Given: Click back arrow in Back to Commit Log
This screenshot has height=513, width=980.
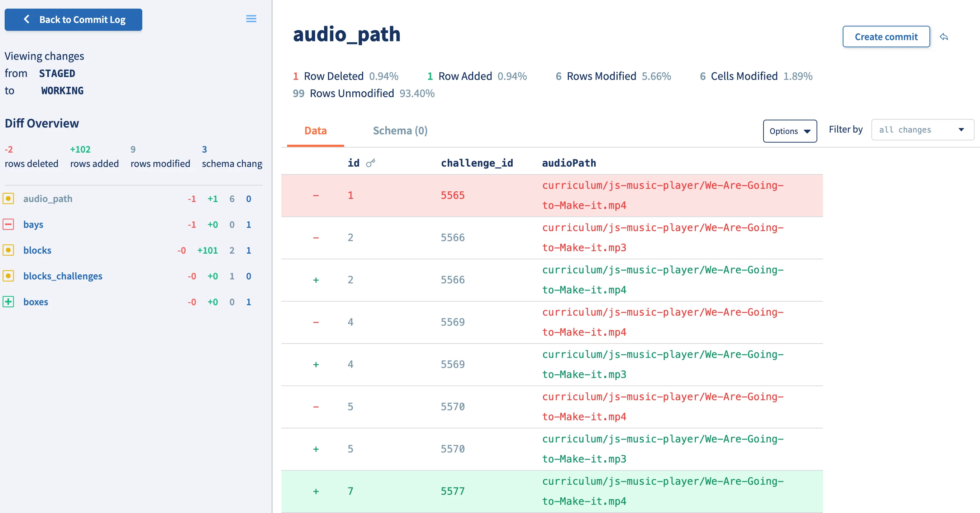Looking at the screenshot, I should [x=27, y=19].
